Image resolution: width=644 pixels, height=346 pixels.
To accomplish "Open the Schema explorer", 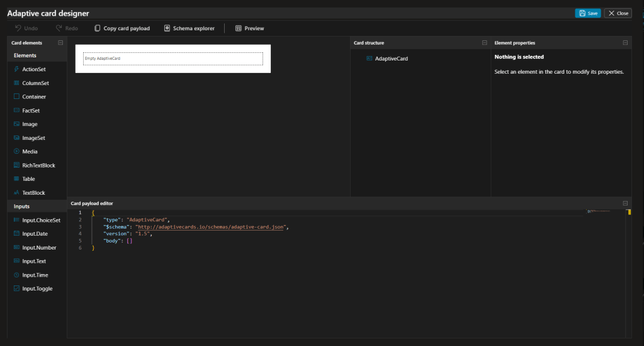I will click(189, 28).
